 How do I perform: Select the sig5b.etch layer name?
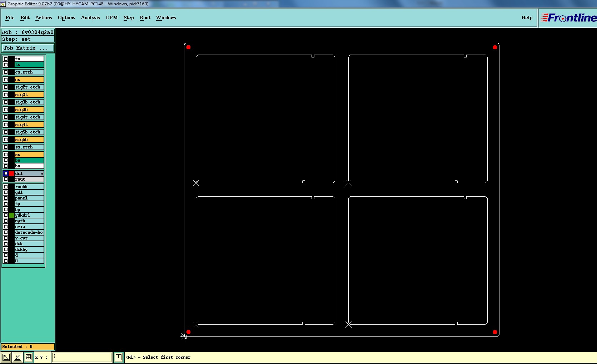coord(29,132)
